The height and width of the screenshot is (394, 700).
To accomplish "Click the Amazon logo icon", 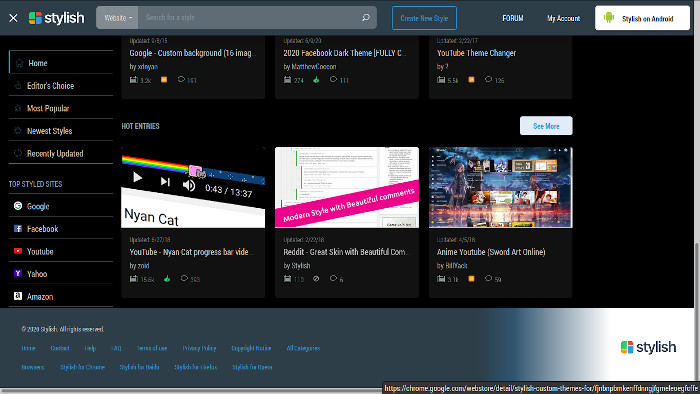I will point(18,296).
